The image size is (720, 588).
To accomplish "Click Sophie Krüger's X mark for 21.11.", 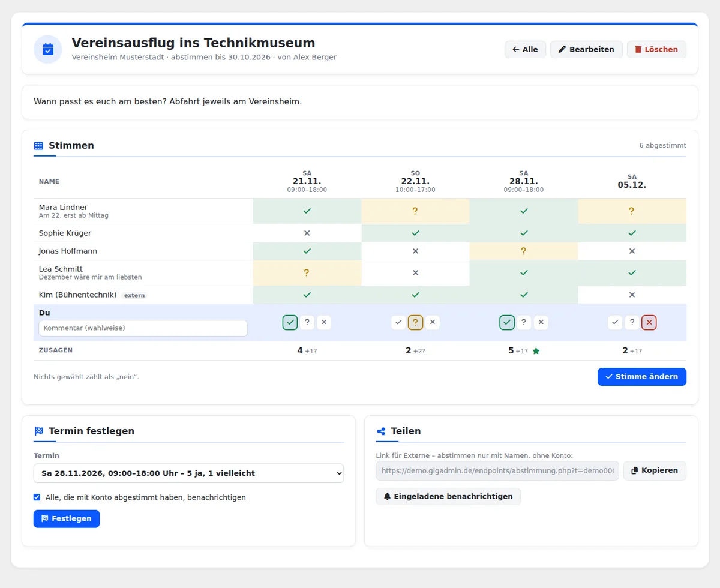I will [307, 233].
